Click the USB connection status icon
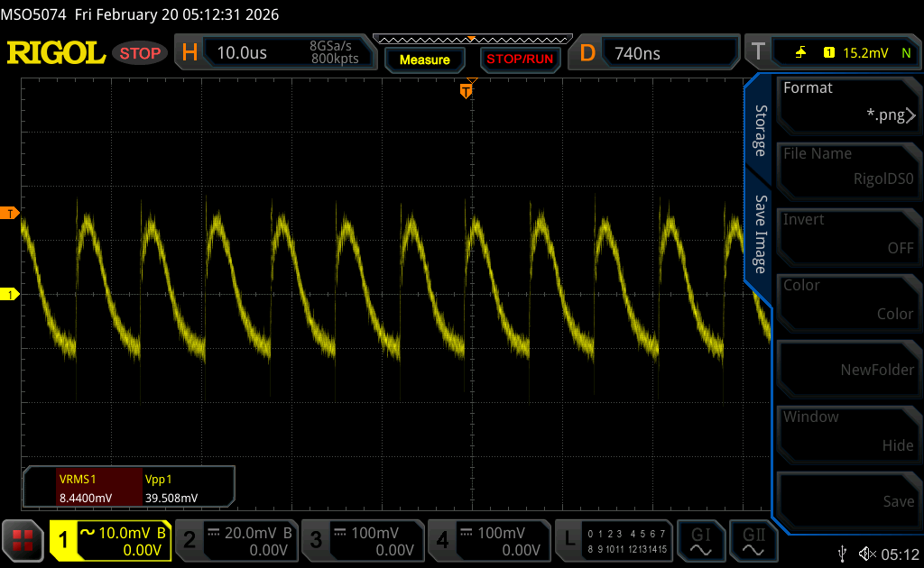 tap(842, 554)
